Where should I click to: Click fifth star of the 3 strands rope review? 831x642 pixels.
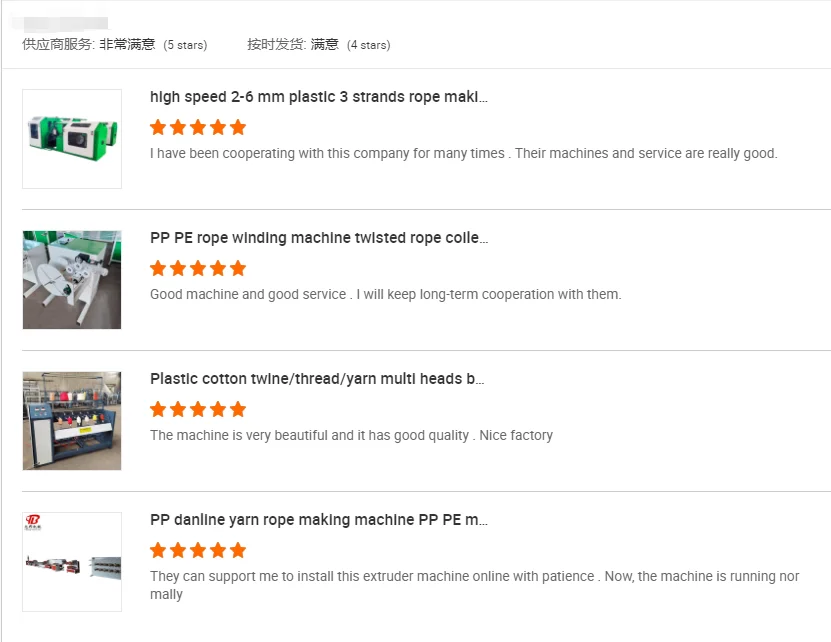pos(238,127)
